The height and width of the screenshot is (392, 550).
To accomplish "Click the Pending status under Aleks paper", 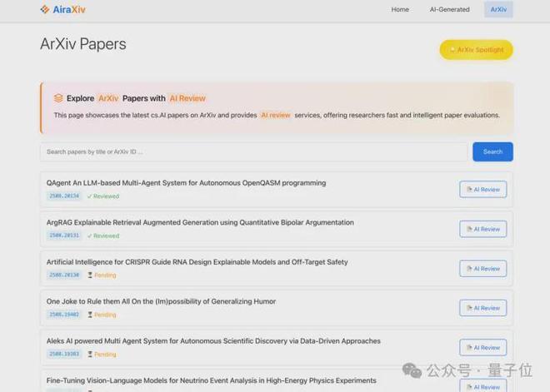I will [x=105, y=355].
